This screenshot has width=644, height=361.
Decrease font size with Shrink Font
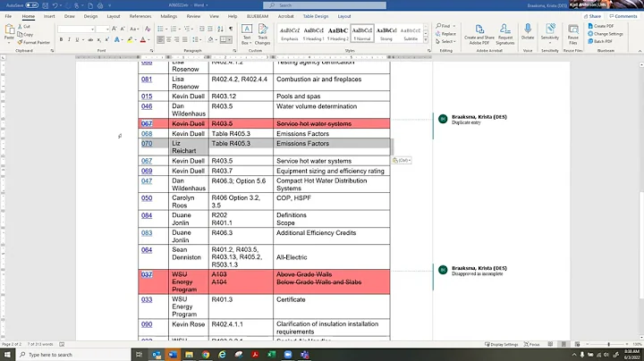click(x=123, y=29)
